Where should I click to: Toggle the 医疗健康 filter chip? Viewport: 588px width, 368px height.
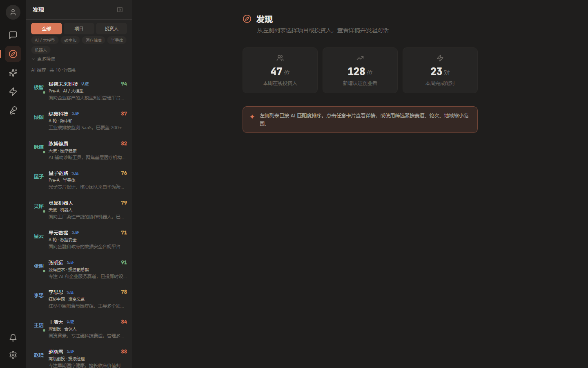(x=94, y=40)
